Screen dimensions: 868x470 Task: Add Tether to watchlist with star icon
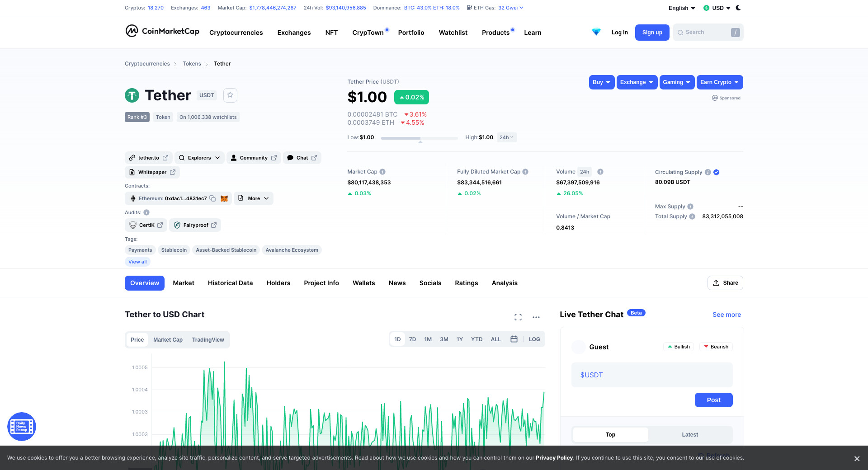(x=230, y=95)
